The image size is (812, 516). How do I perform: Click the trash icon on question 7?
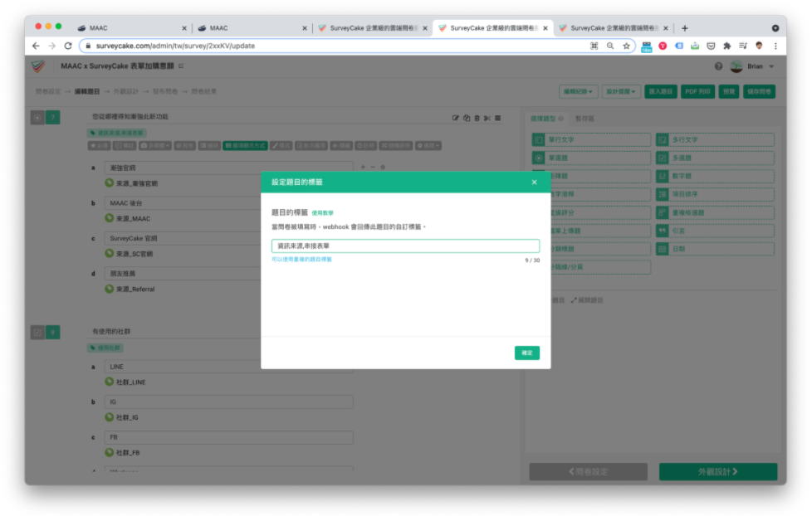coord(477,118)
